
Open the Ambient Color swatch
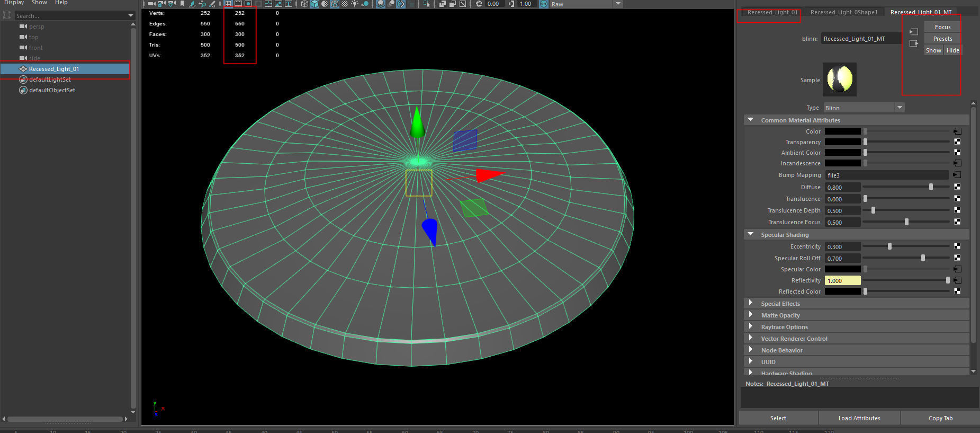[842, 153]
